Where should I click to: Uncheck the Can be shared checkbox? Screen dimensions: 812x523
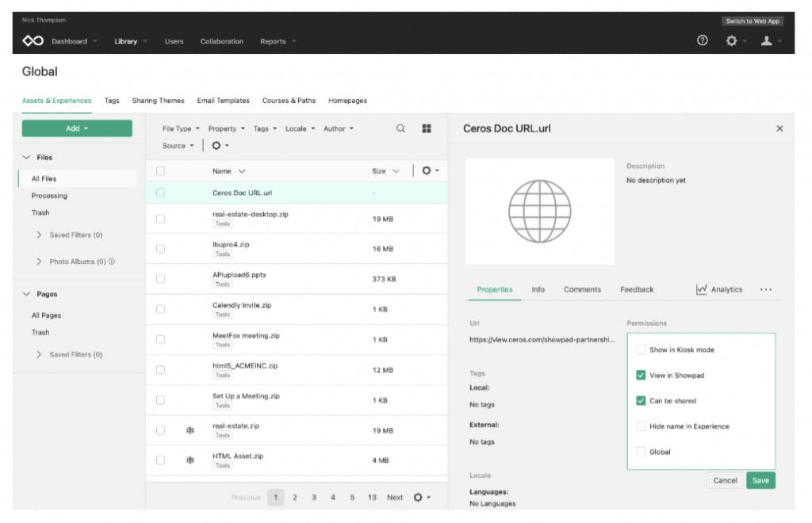point(641,401)
